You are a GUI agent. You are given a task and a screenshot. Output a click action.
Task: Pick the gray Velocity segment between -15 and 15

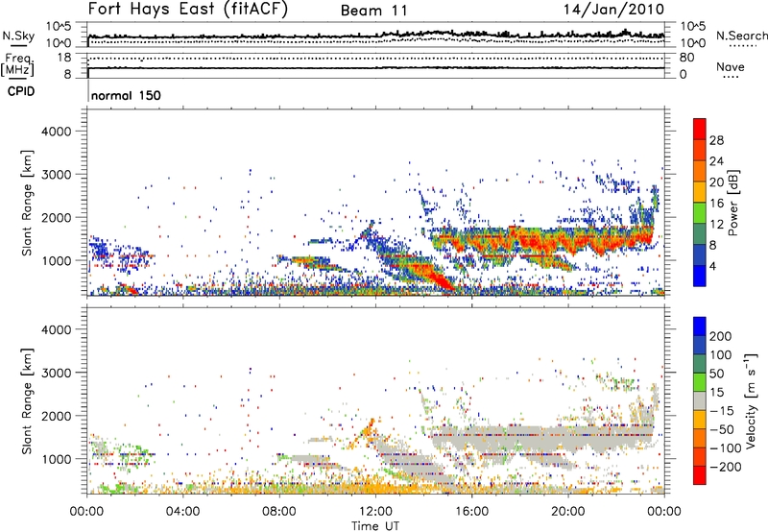tap(700, 400)
